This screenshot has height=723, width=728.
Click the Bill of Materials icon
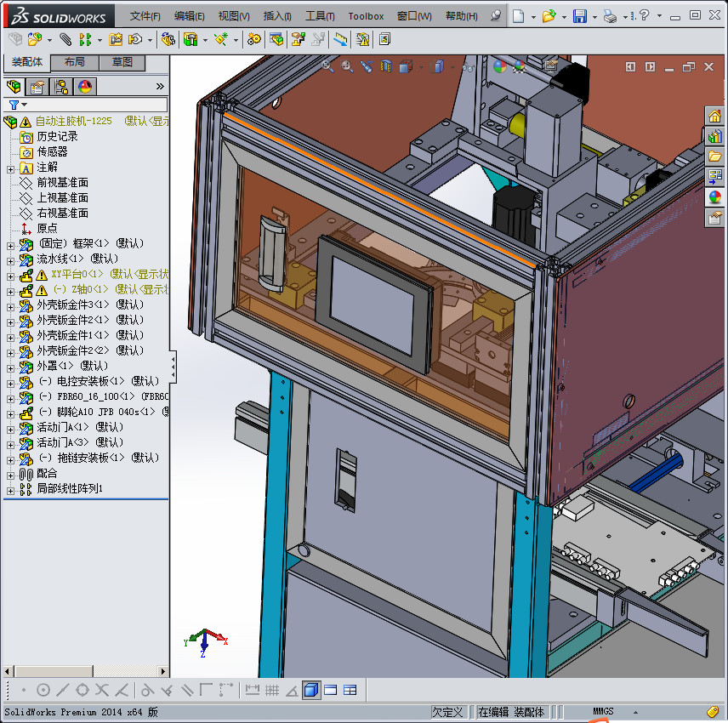(276, 39)
